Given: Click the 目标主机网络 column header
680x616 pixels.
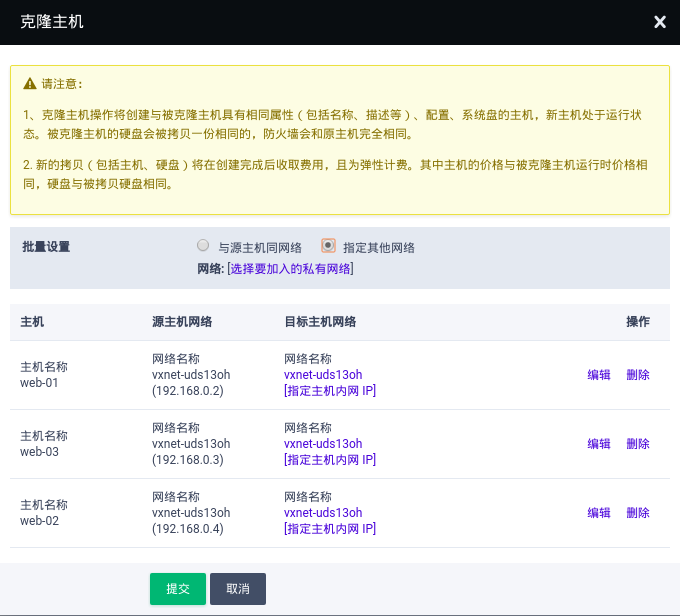Looking at the screenshot, I should click(x=320, y=322).
